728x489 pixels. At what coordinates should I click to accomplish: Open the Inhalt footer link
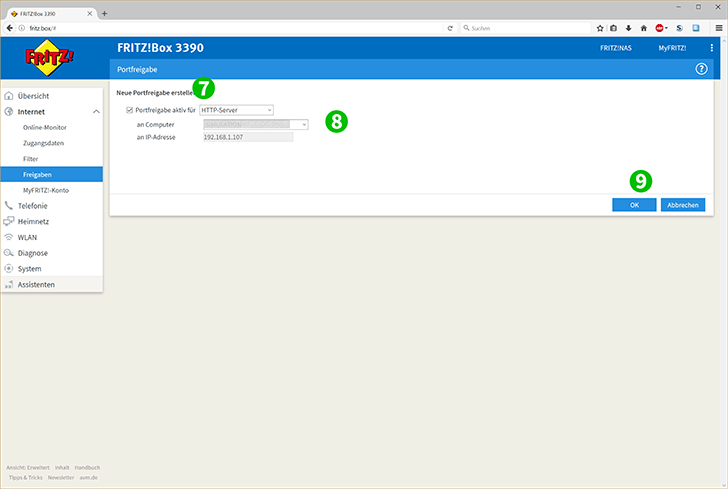(62, 467)
